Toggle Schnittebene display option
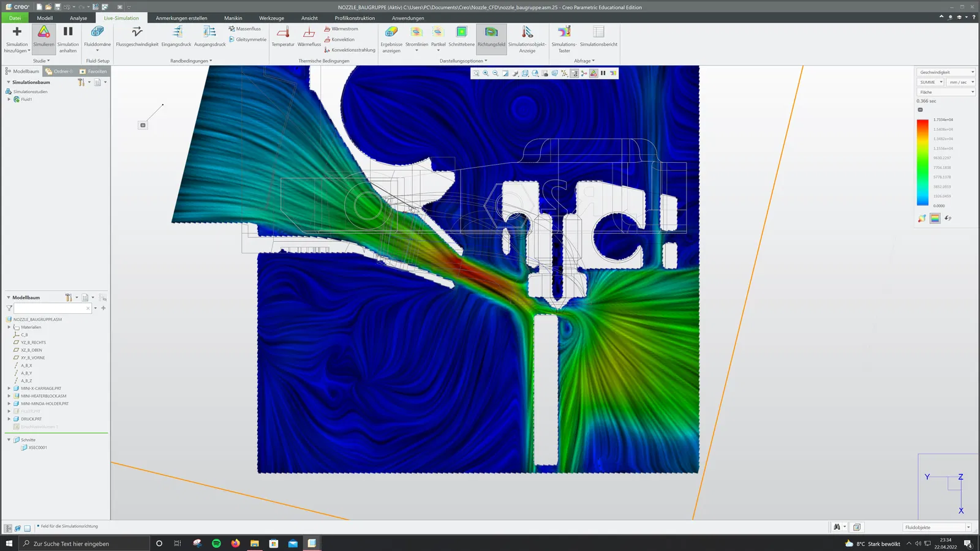Screen dimensions: 980x551 click(461, 37)
